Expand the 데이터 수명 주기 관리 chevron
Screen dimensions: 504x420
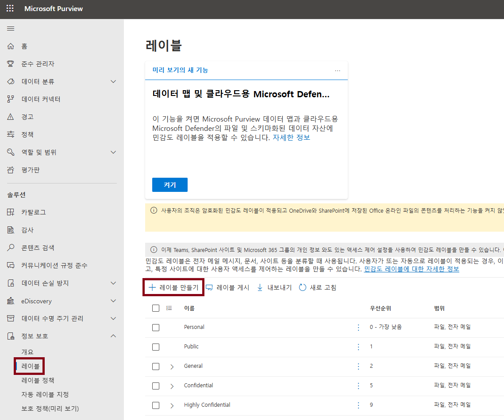click(x=113, y=318)
